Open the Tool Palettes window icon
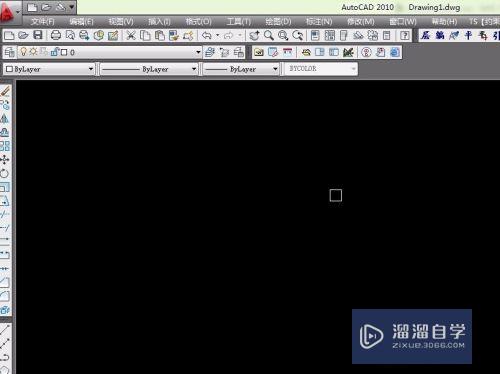The width and height of the screenshot is (500, 374). point(344,35)
